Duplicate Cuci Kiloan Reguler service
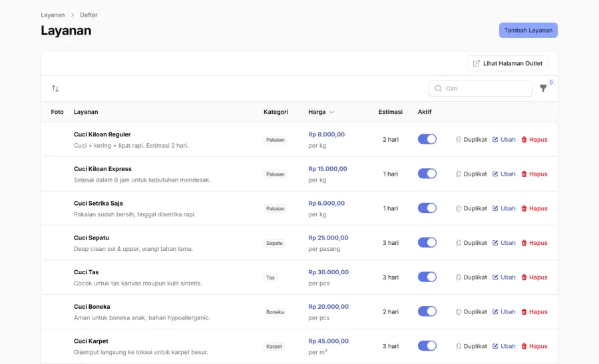Viewport: 599px width, 364px height. [471, 140]
